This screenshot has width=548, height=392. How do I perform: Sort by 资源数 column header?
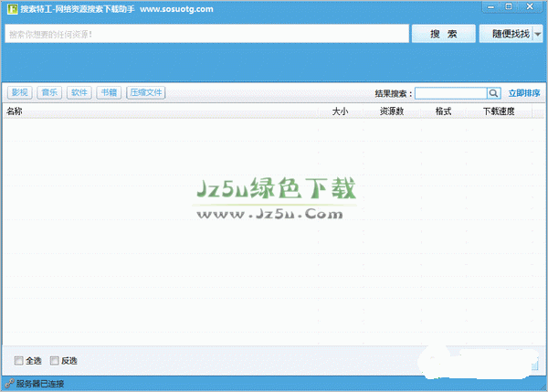point(392,111)
